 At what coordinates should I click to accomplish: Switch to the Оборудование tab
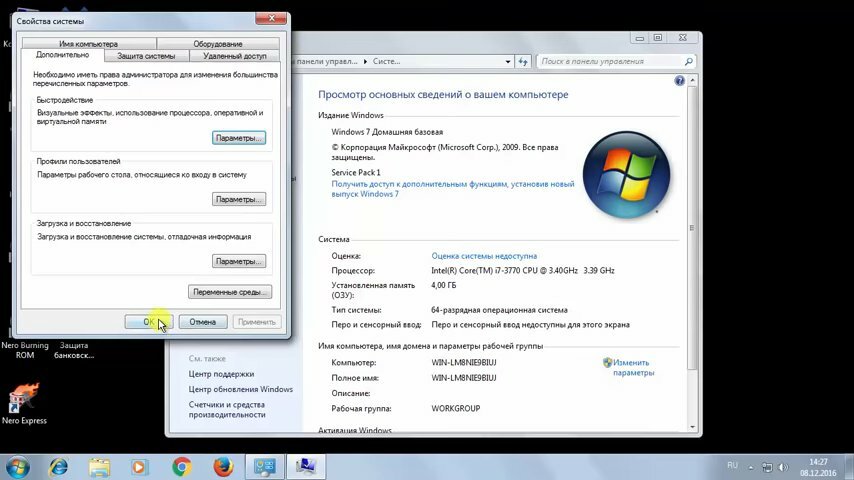[218, 44]
